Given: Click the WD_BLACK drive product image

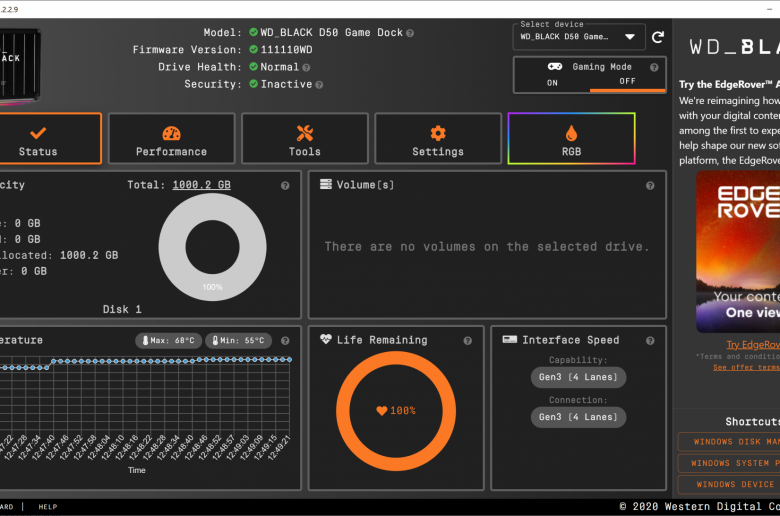Looking at the screenshot, I should coord(20,66).
